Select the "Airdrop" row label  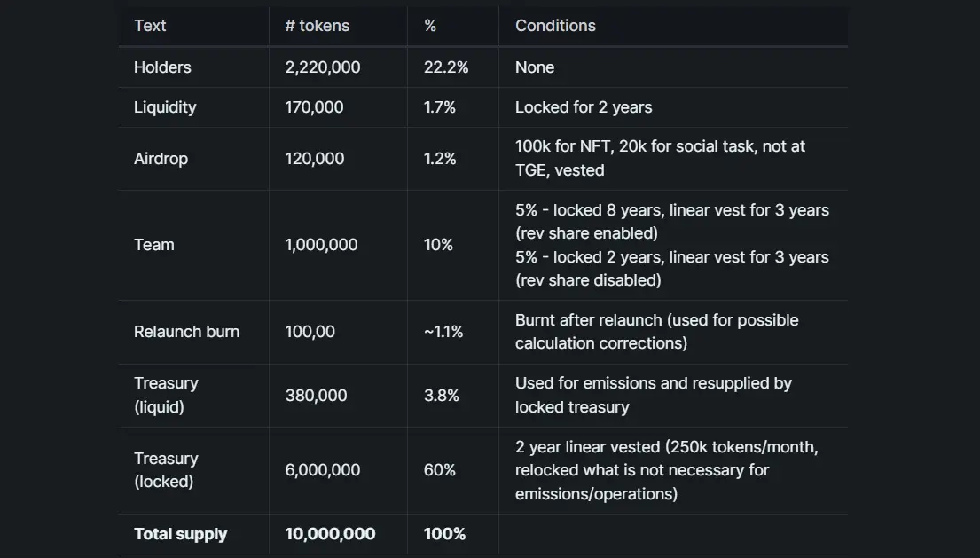coord(161,159)
